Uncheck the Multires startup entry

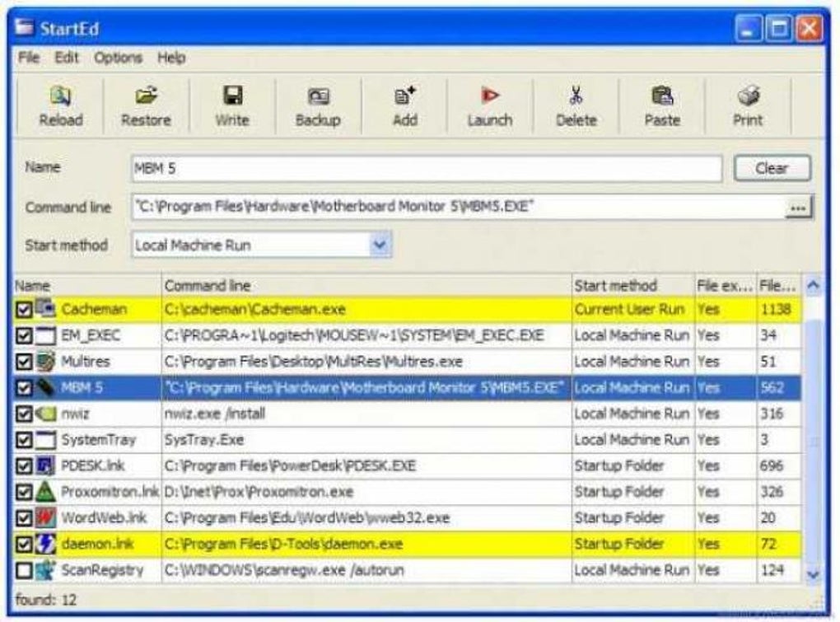pyautogui.click(x=24, y=362)
